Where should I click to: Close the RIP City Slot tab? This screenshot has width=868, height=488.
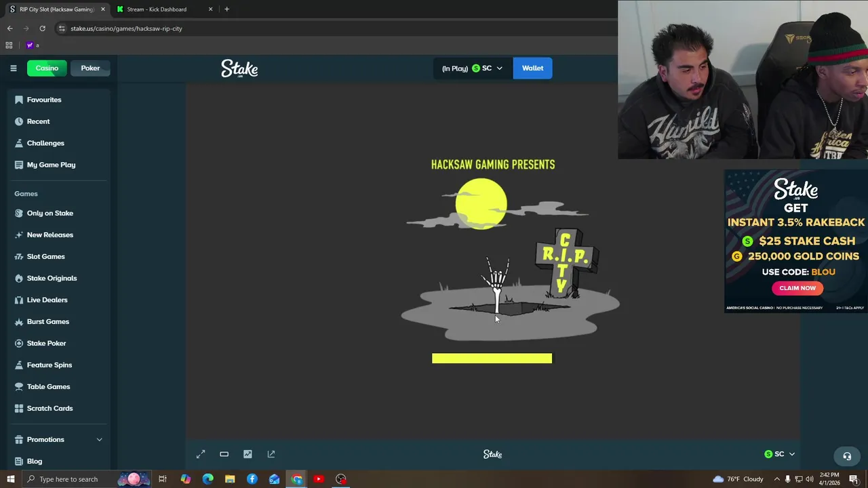point(102,9)
